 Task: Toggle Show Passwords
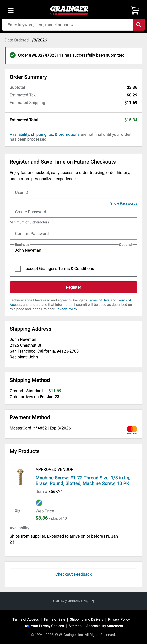click(x=123, y=203)
